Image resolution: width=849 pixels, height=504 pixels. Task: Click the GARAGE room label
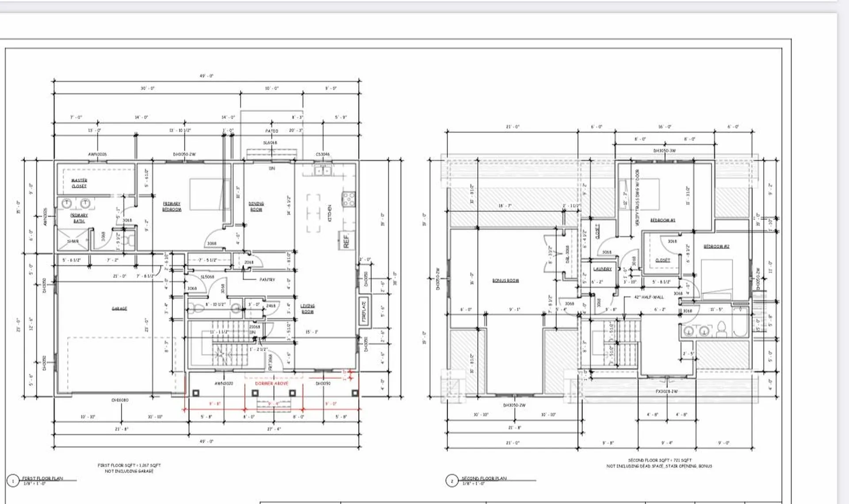119,309
